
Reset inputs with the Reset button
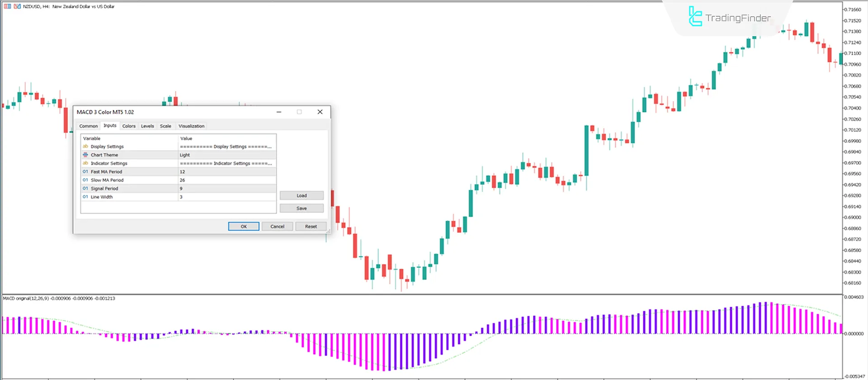[311, 227]
